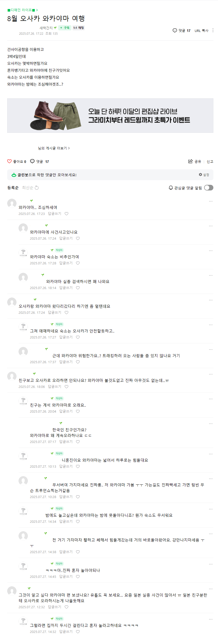Select the 등록순 sorting tab
Viewport: 218px width, 644px height.
[x=13, y=188]
